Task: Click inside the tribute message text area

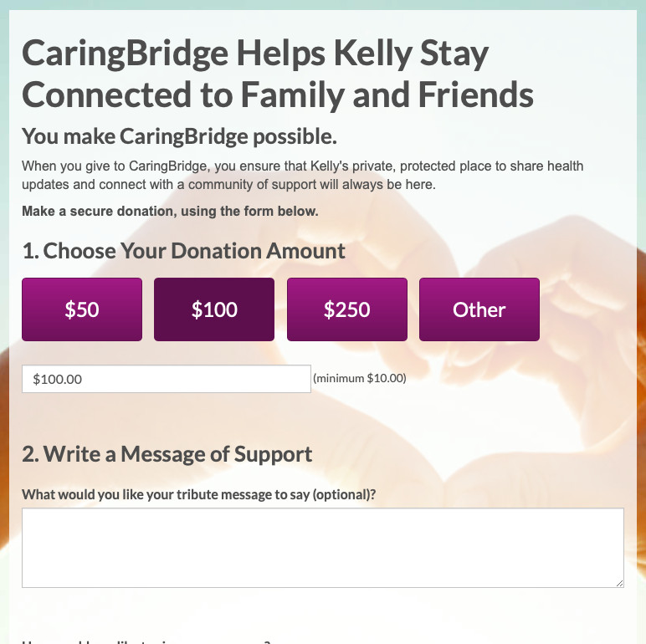Action: click(322, 547)
